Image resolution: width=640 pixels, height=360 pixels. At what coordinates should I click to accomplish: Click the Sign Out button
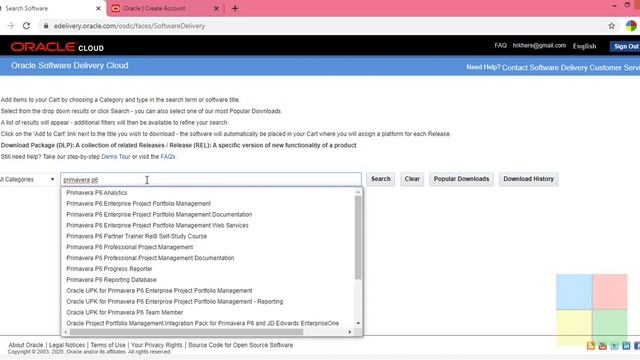pos(626,47)
